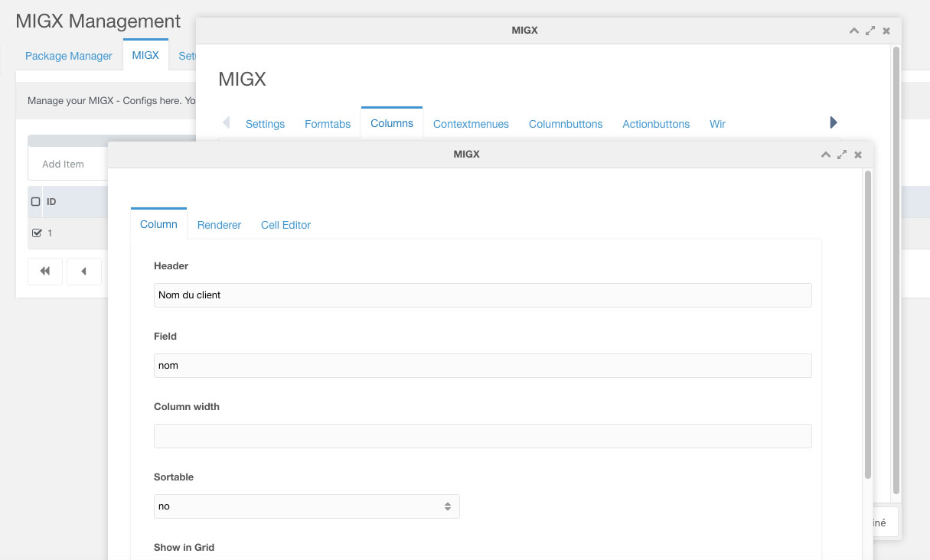
Task: Maximize the front MIGX column window
Action: coord(842,155)
